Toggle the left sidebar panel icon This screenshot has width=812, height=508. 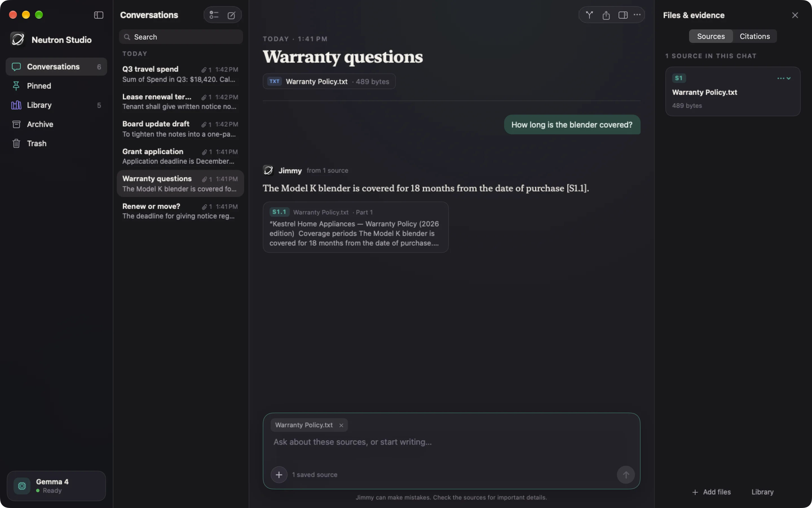tap(99, 15)
